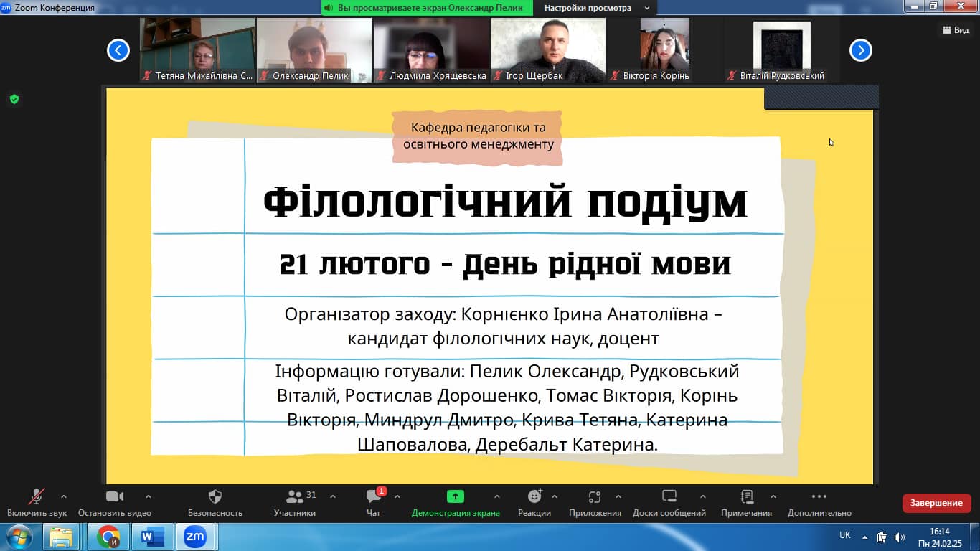The height and width of the screenshot is (551, 980).
Task: Unmute the microphone with Включить звук
Action: coord(37,503)
